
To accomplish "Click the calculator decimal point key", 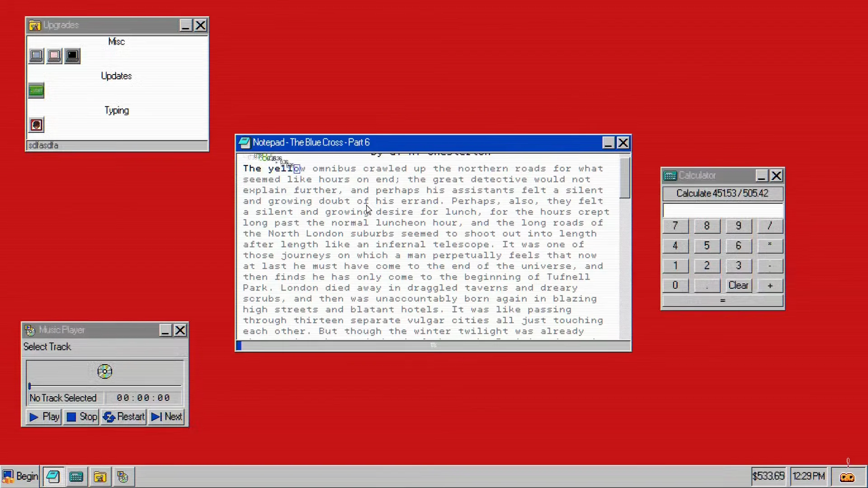I will (x=707, y=286).
